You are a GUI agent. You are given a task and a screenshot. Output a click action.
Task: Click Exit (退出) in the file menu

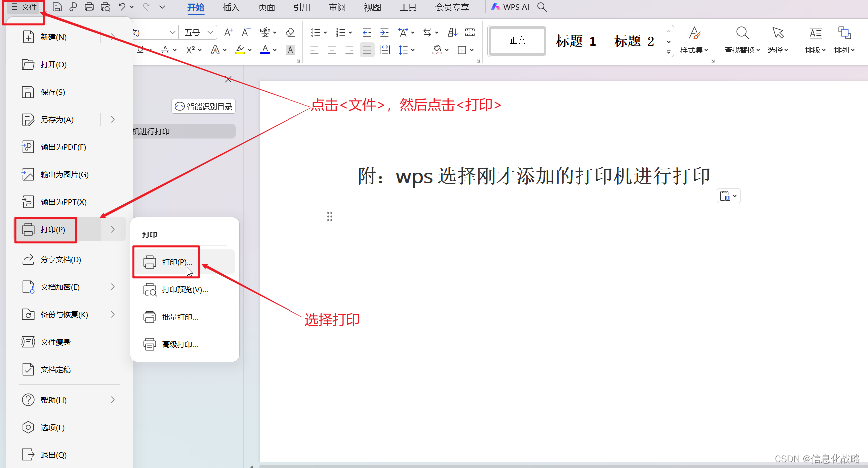(69, 455)
